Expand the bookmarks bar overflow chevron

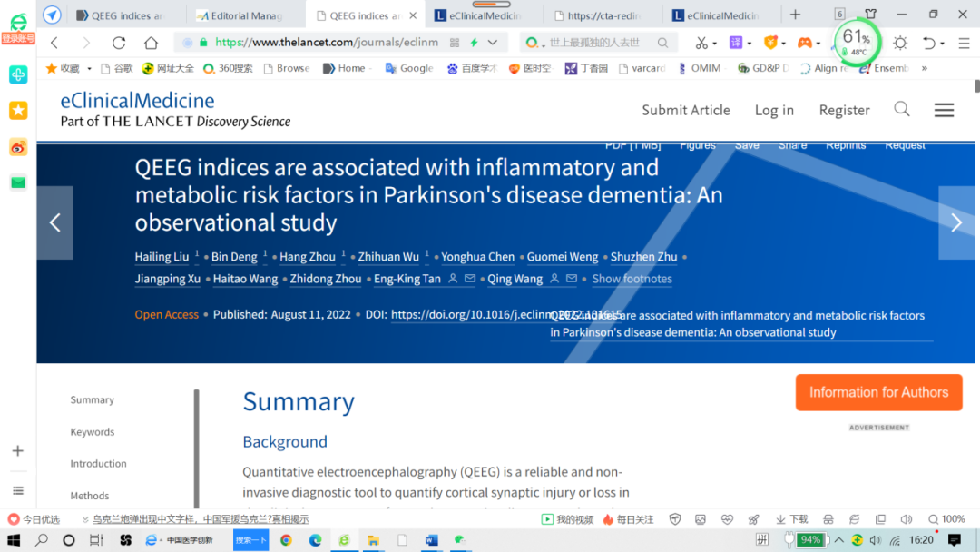point(924,68)
